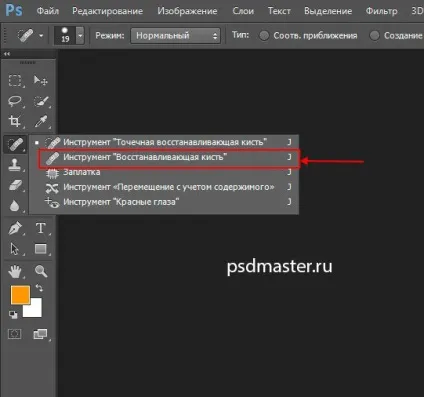Swap foreground and background colors
The height and width of the screenshot is (397, 424).
coord(39,288)
